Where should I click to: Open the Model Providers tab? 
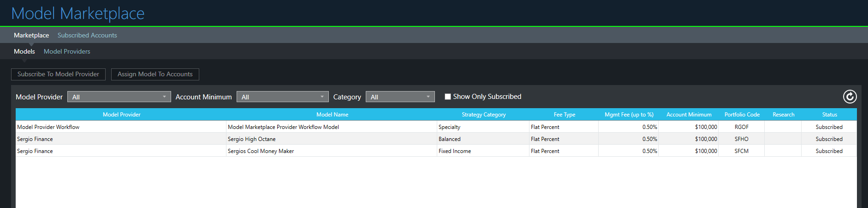tap(67, 51)
